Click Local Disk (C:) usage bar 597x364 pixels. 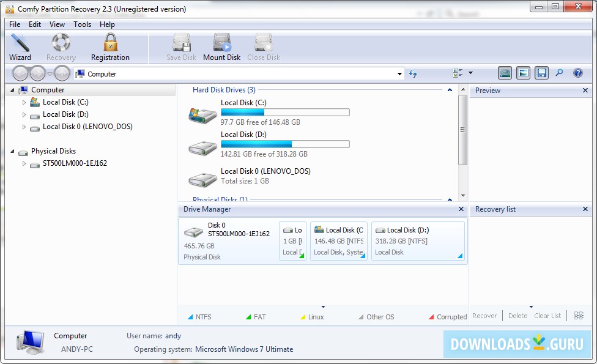point(285,113)
